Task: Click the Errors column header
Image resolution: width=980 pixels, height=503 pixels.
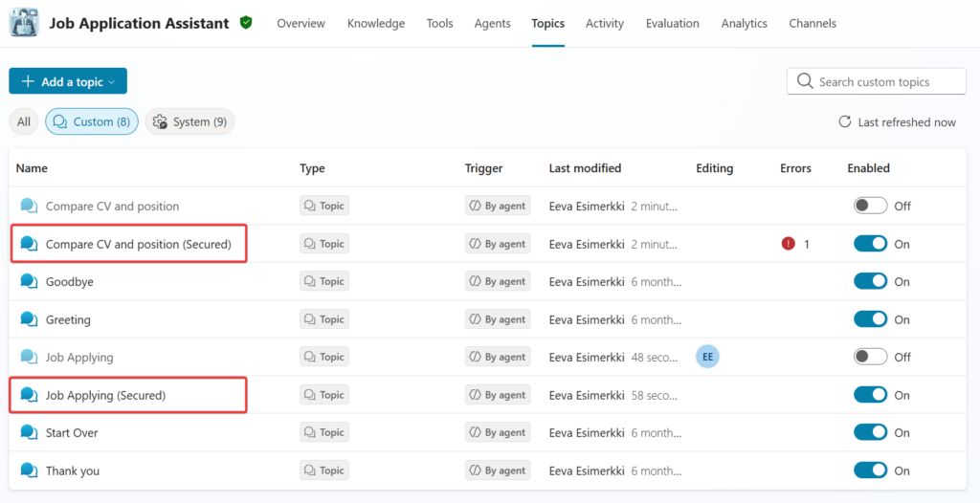Action: coord(795,168)
